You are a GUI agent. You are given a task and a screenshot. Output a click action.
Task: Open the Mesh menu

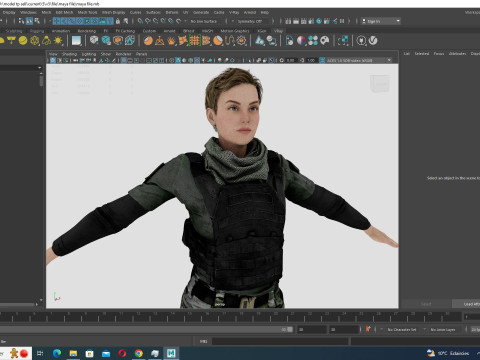[46, 12]
